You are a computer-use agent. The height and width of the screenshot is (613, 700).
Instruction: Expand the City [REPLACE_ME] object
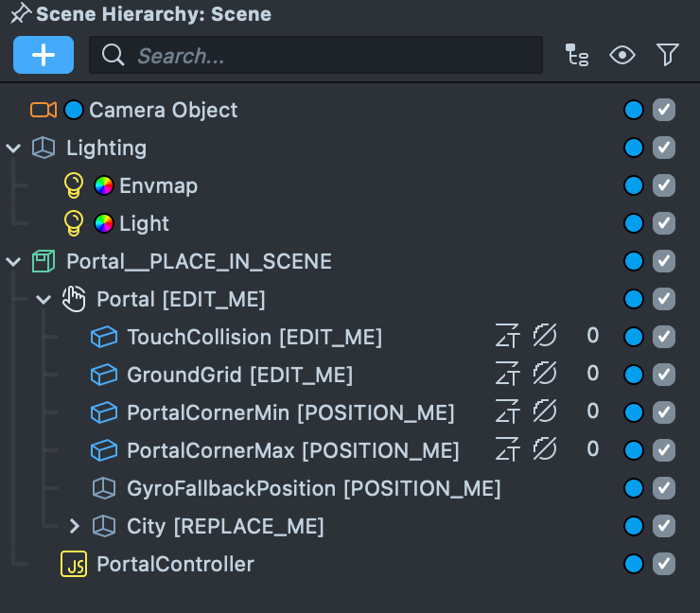point(74,526)
